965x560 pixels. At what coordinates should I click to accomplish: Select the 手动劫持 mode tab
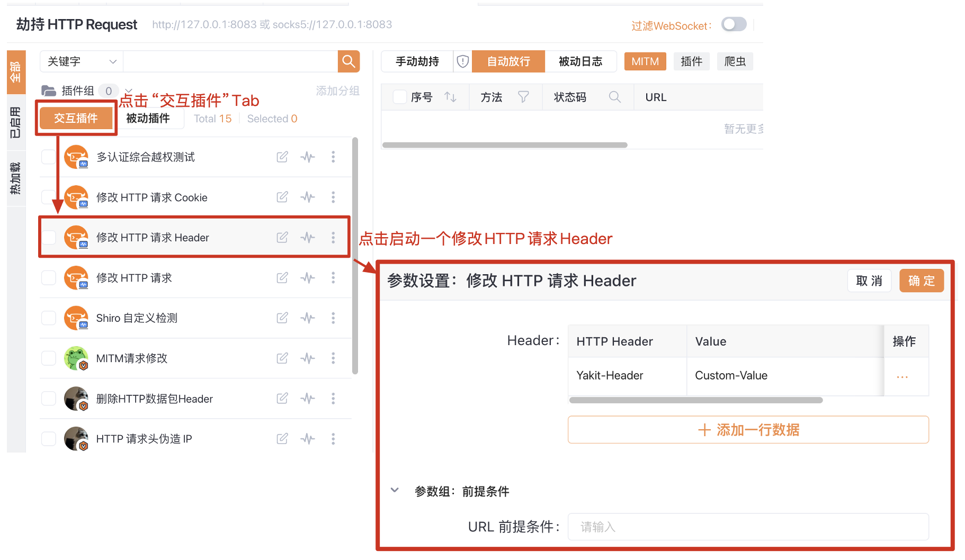(x=417, y=61)
